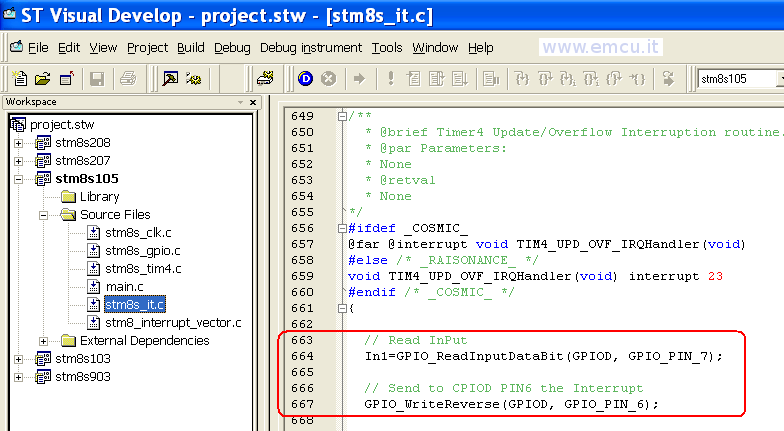Click the Step Into braces icon

(x=522, y=78)
